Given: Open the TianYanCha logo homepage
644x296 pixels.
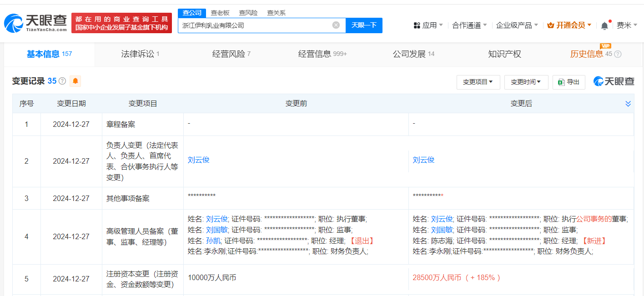Looking at the screenshot, I should [36, 22].
